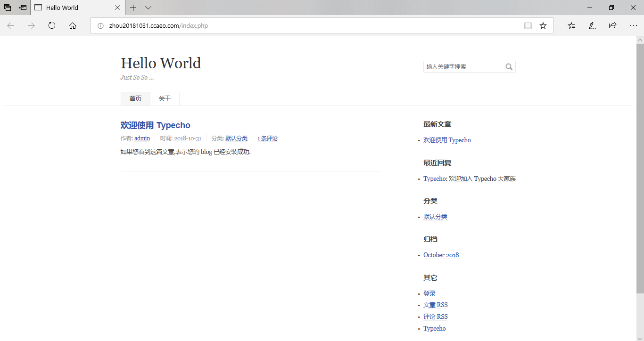Open a new tab with plus button

click(x=133, y=8)
